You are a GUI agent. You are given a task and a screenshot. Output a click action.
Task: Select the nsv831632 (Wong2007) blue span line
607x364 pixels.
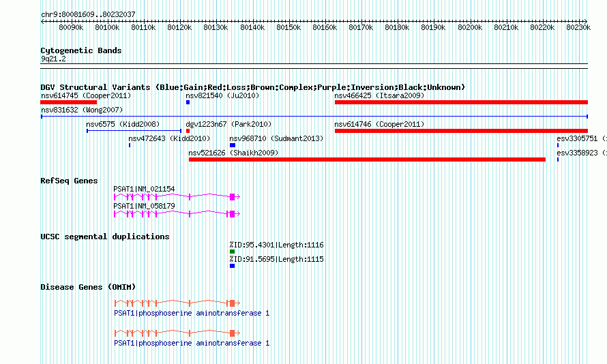point(314,117)
